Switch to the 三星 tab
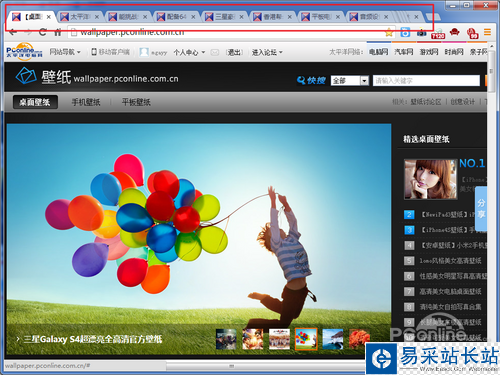This screenshot has width=500, height=375. point(225,17)
